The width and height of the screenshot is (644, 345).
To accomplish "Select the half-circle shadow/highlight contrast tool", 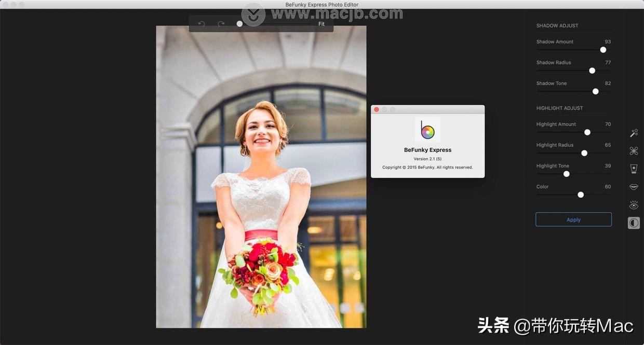I will [634, 223].
